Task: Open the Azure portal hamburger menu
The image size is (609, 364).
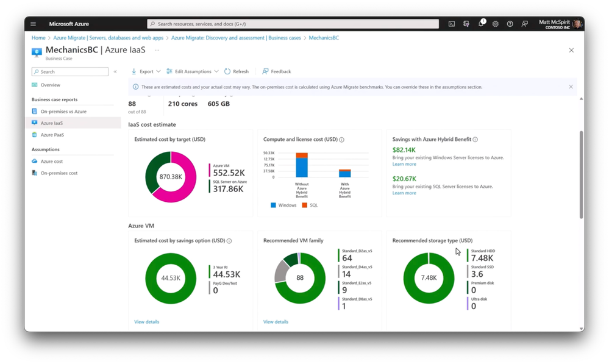Action: click(x=34, y=24)
